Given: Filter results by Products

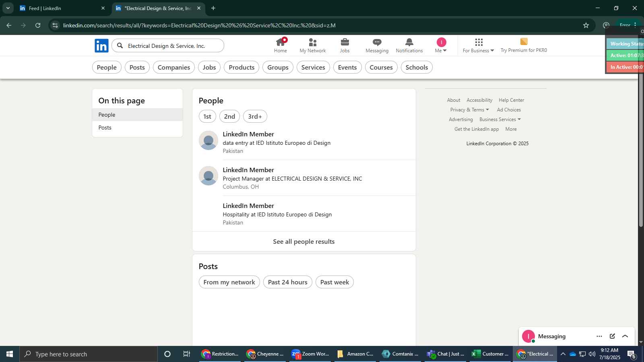Looking at the screenshot, I should tap(242, 67).
